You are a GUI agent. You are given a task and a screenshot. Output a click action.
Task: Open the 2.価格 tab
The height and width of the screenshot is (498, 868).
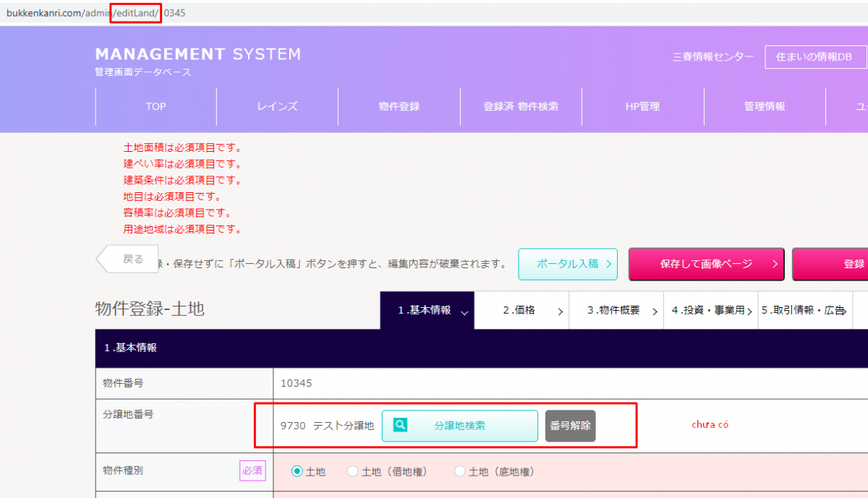pos(522,310)
